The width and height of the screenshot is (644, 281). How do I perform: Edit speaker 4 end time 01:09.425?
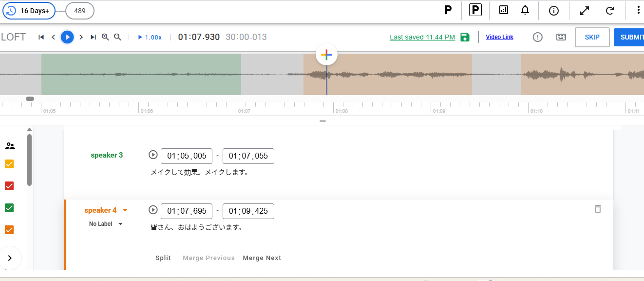248,211
